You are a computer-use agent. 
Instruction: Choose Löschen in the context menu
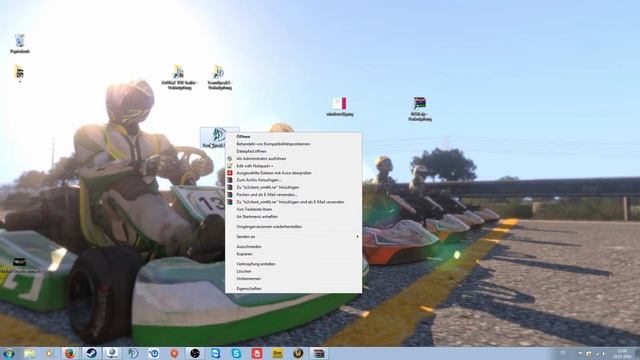click(x=293, y=271)
